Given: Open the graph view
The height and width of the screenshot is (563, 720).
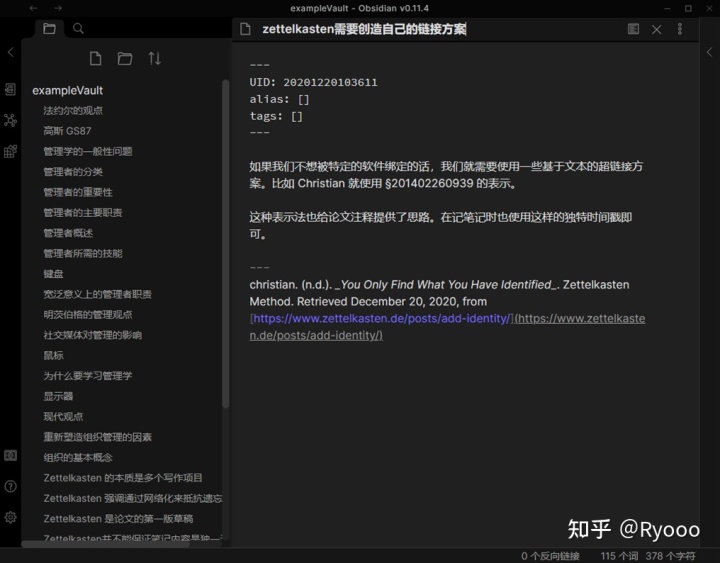Looking at the screenshot, I should 11,120.
